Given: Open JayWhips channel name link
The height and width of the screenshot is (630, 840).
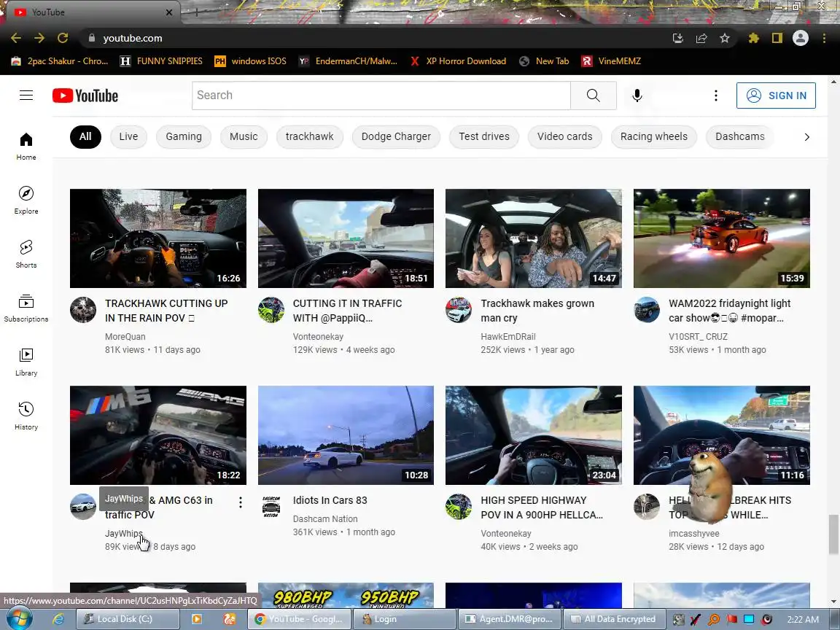Looking at the screenshot, I should coord(124,534).
